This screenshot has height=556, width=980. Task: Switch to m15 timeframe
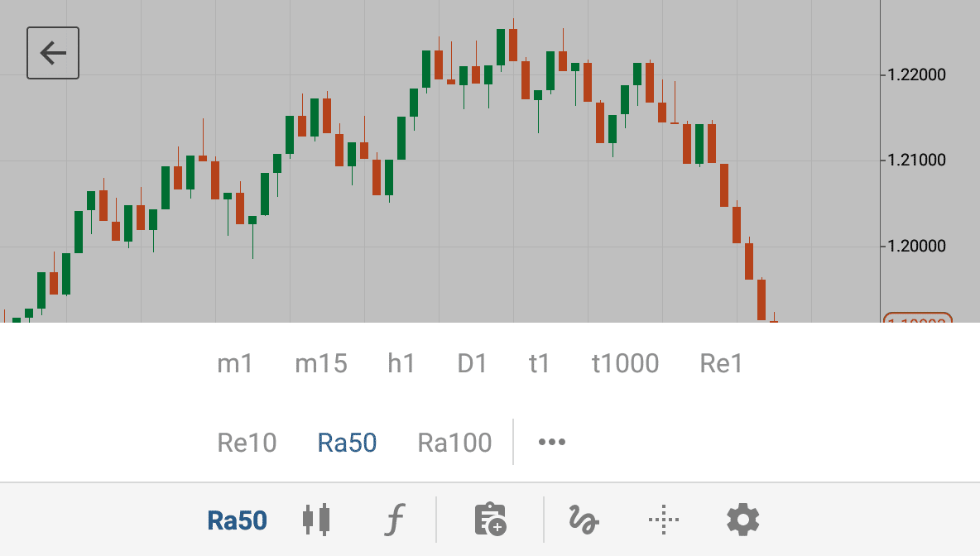[321, 363]
